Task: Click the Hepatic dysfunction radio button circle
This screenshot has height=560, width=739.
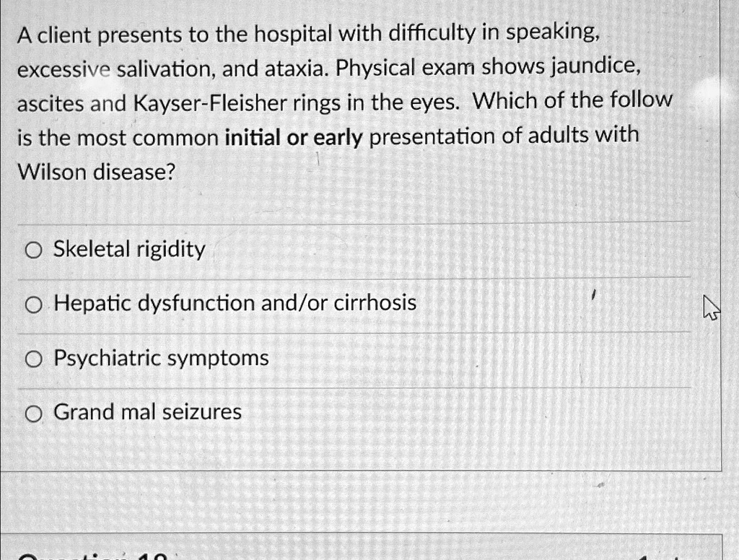Action: [x=33, y=304]
